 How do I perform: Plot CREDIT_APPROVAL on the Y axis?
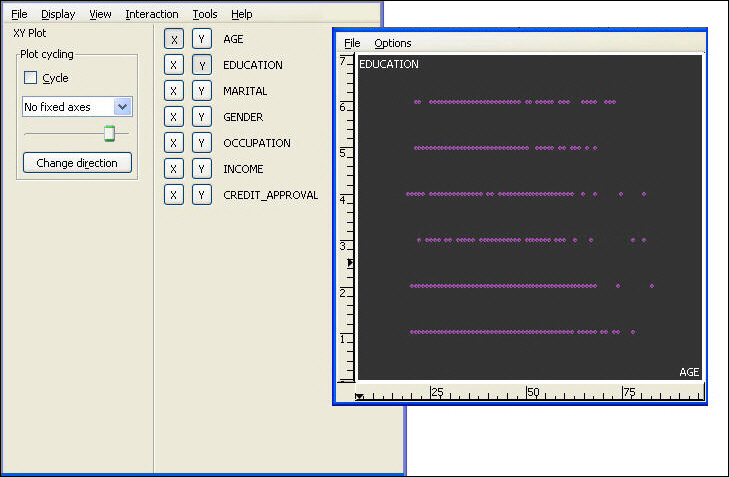pyautogui.click(x=202, y=195)
